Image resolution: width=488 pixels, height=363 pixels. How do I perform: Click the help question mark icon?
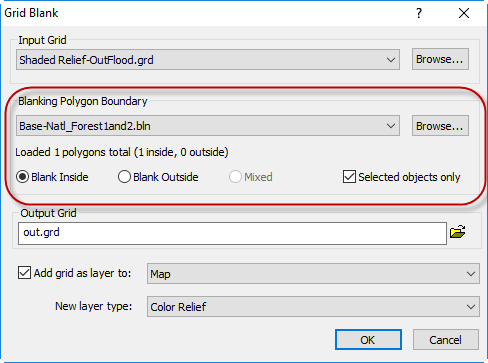(x=419, y=13)
